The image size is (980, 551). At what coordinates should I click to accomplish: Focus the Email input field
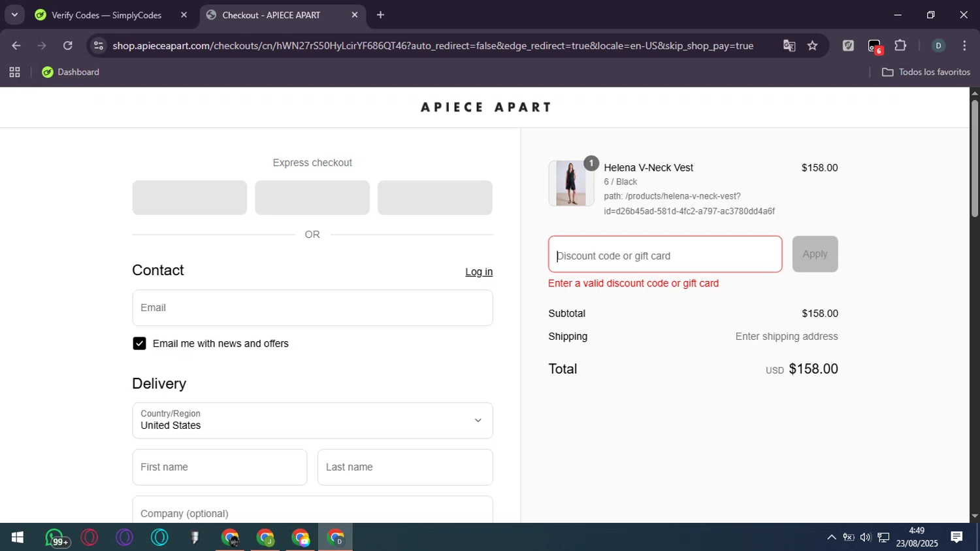(312, 308)
